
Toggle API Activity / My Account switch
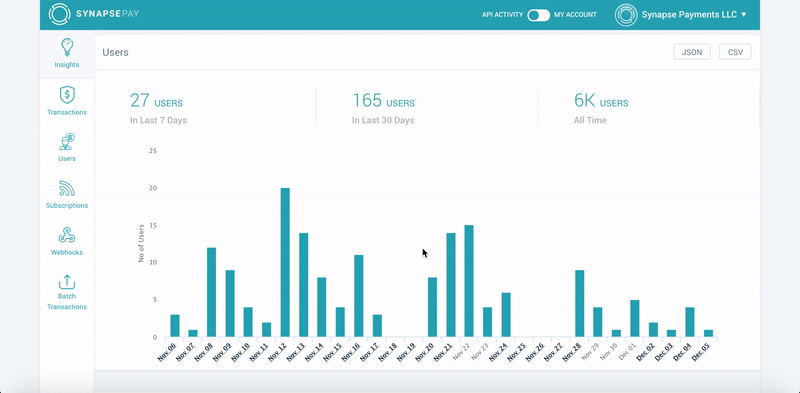coord(538,15)
